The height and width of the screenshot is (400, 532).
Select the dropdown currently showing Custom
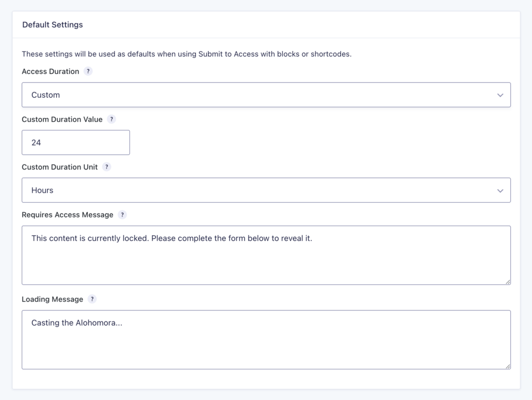266,95
